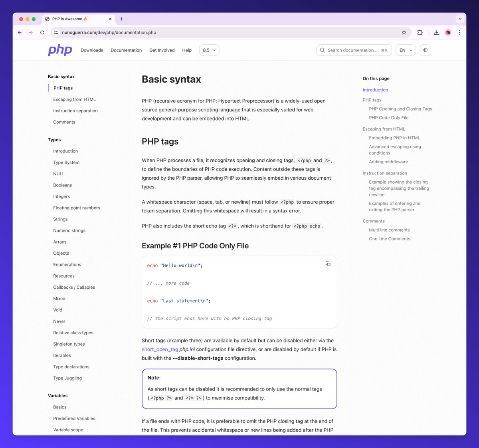Open Variable scope sidebar item
Image resolution: width=479 pixels, height=448 pixels.
pyautogui.click(x=68, y=430)
